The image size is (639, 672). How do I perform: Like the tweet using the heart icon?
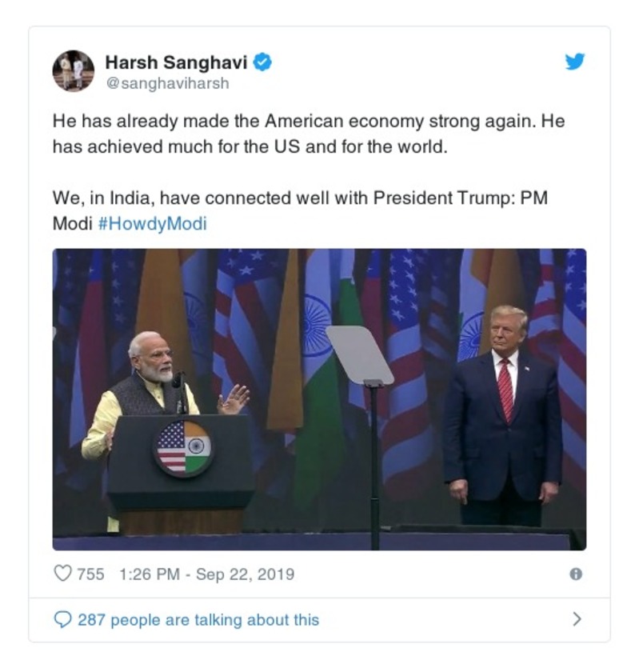click(62, 571)
